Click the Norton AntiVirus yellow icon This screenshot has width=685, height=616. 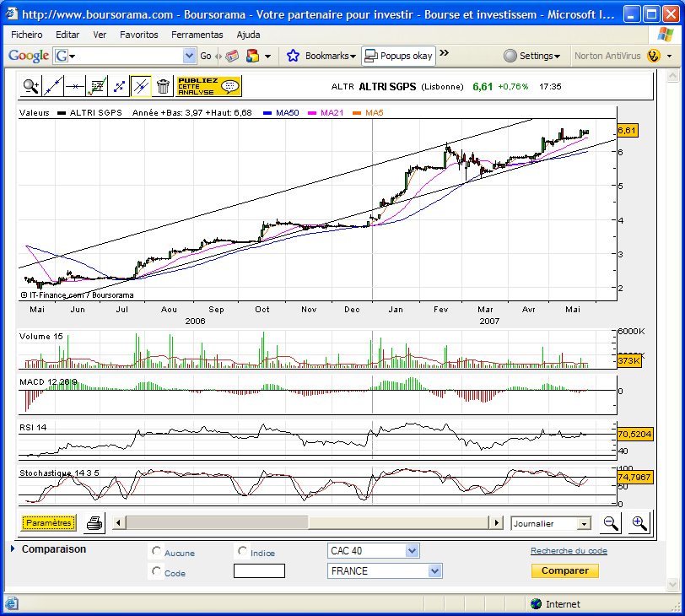[x=654, y=56]
